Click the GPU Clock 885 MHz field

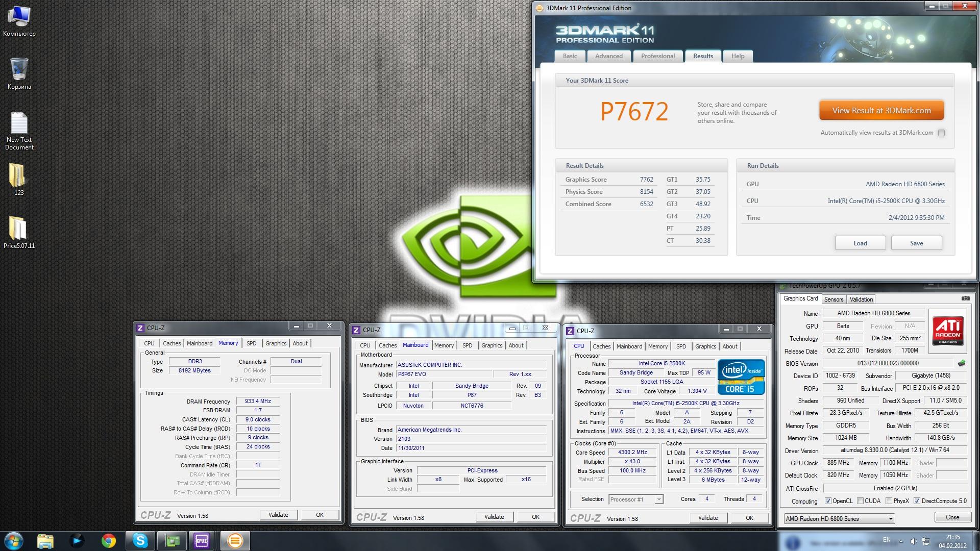(838, 463)
